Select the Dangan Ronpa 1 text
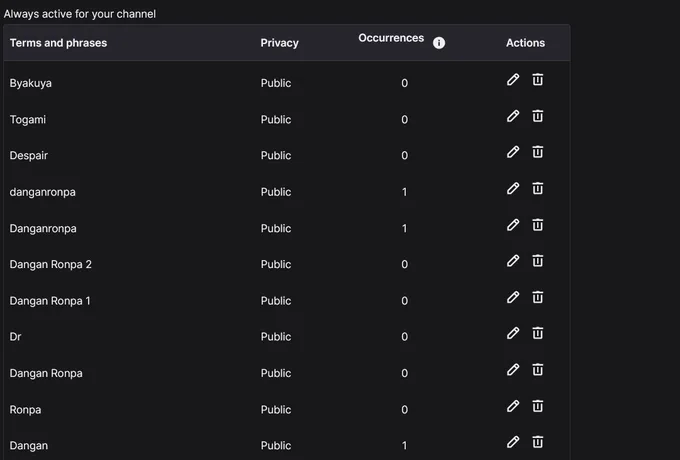 (50, 301)
